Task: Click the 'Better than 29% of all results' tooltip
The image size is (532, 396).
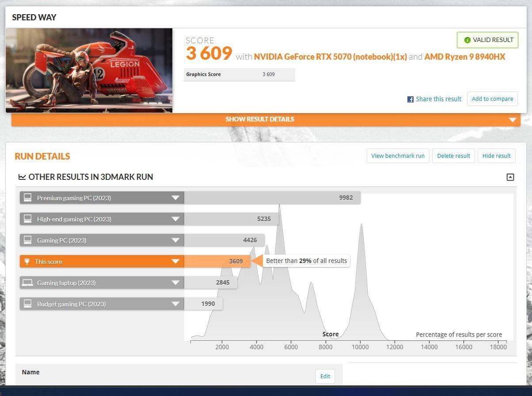Action: (x=306, y=261)
